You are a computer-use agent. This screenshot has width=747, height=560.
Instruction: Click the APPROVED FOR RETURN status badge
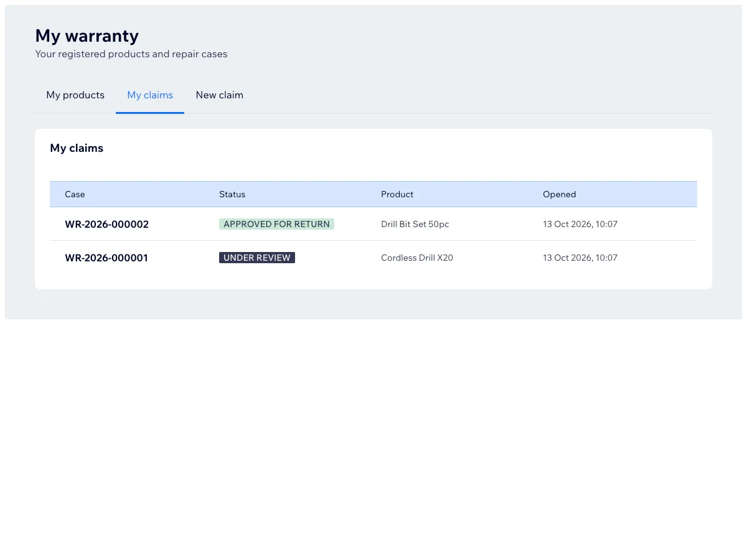click(276, 224)
